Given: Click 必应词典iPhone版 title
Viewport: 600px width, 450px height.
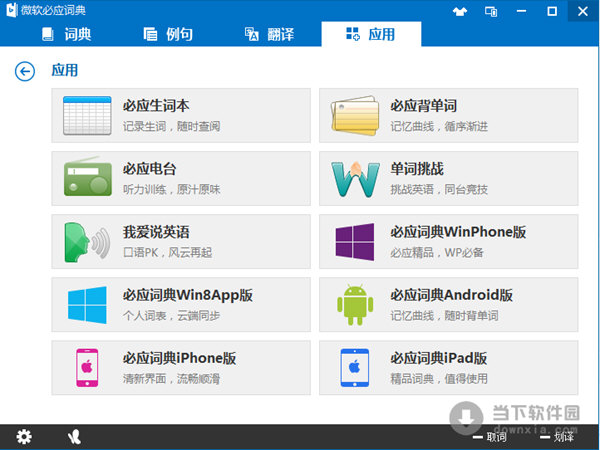Looking at the screenshot, I should coord(179,358).
